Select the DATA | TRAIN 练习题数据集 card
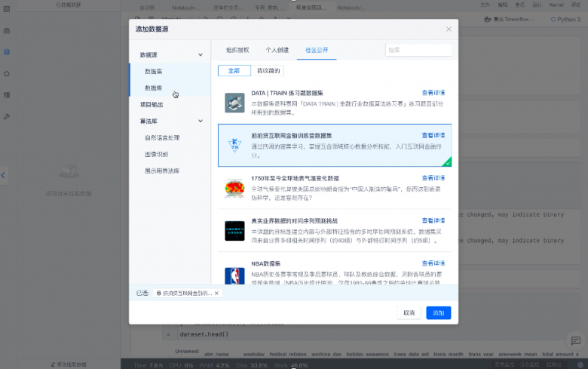588x369 pixels. point(335,103)
